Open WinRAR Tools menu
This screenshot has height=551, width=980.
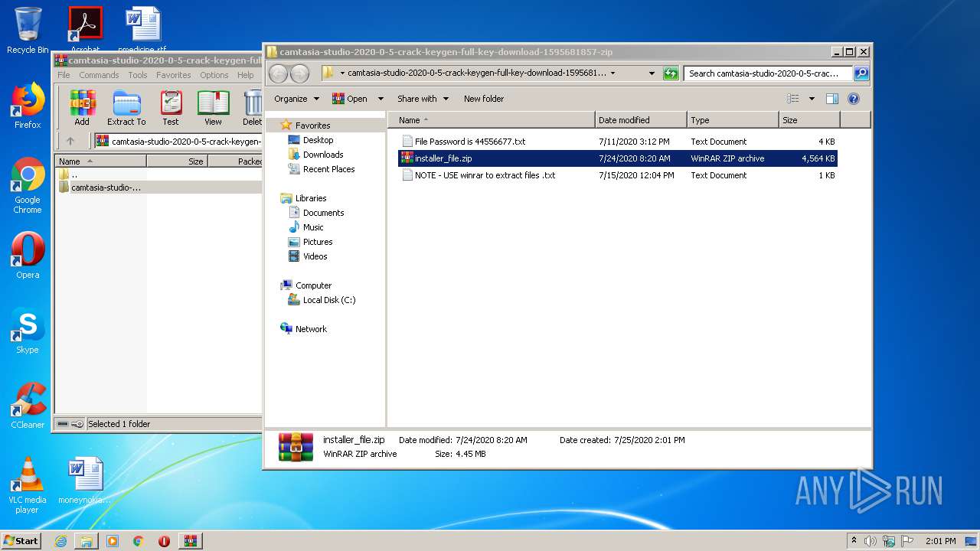(x=138, y=75)
